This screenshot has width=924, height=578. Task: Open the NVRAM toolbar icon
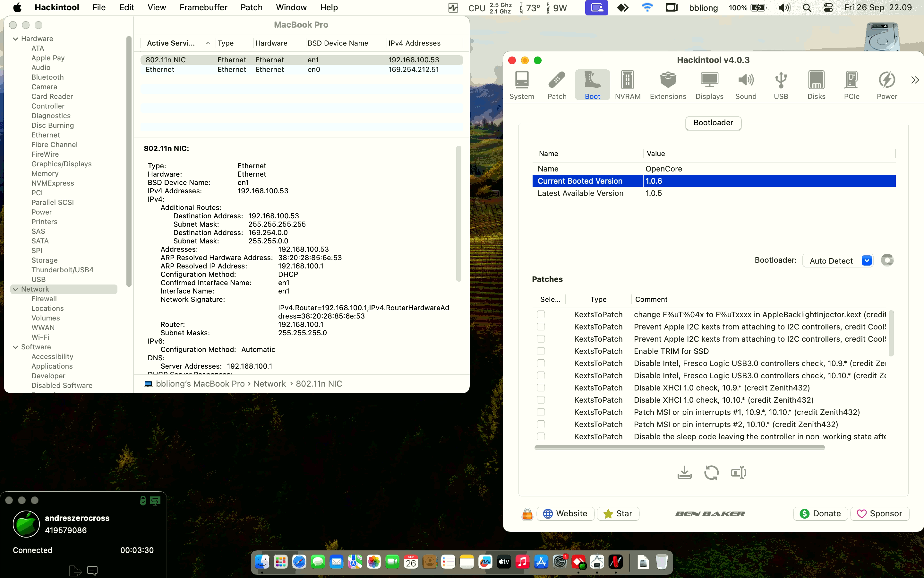(x=628, y=85)
